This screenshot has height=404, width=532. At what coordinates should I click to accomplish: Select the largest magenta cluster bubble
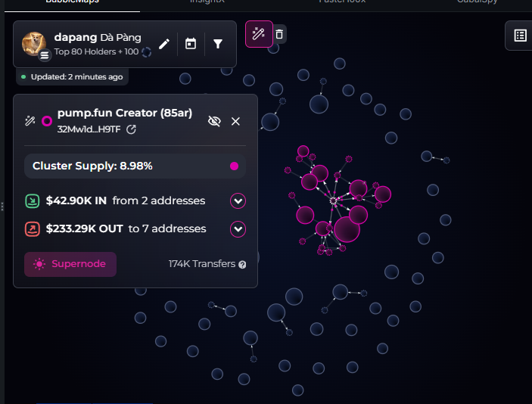[347, 229]
